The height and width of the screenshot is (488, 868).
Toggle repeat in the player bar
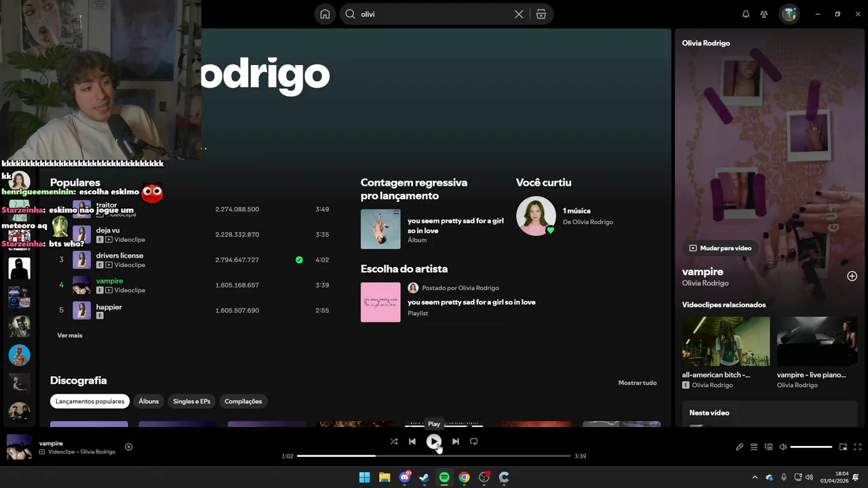click(474, 441)
